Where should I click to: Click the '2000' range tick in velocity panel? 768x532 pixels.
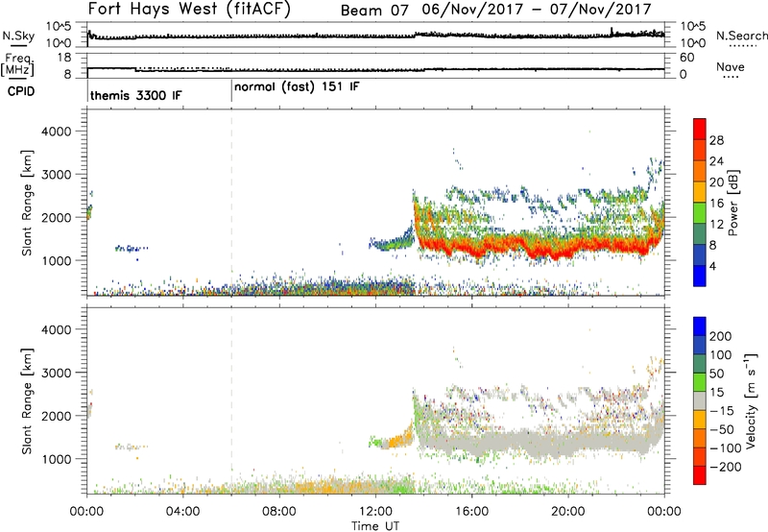click(57, 416)
